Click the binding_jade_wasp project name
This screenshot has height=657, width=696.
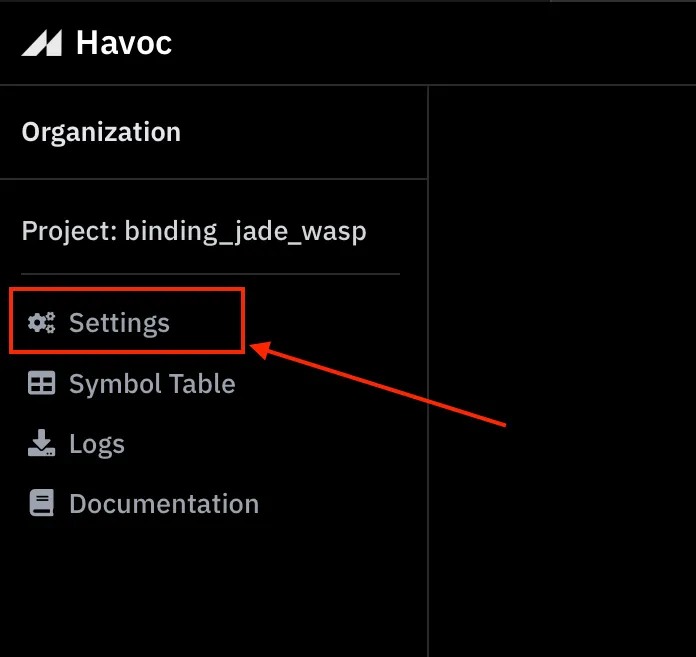[245, 231]
